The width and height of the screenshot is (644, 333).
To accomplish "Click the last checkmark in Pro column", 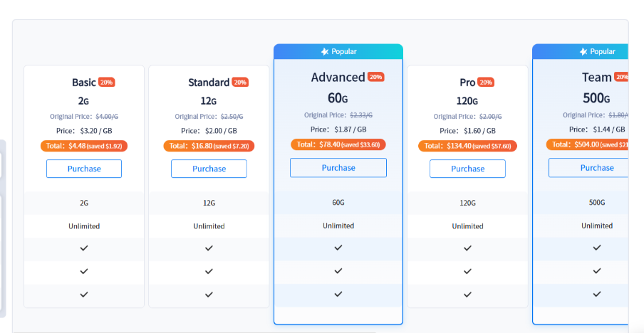I will tap(467, 295).
